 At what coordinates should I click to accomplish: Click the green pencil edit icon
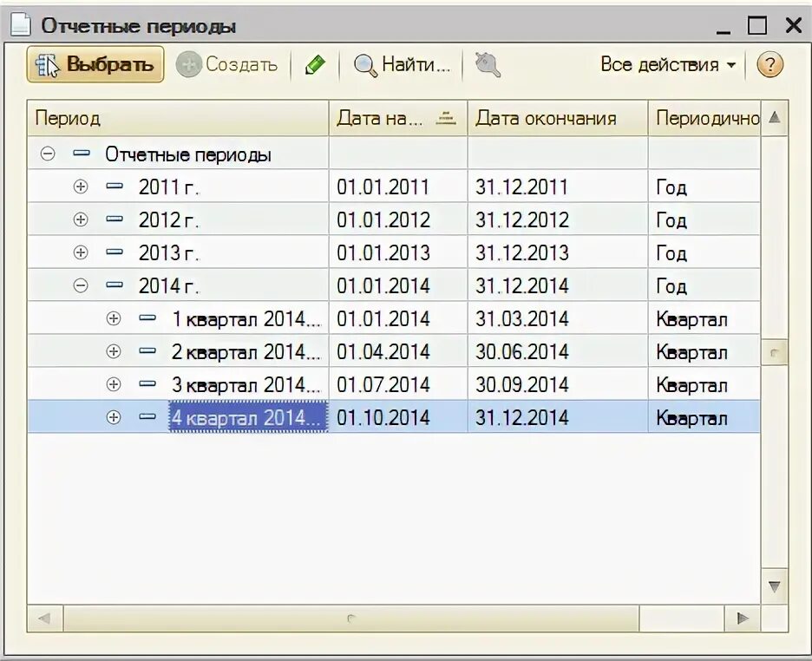[x=315, y=65]
